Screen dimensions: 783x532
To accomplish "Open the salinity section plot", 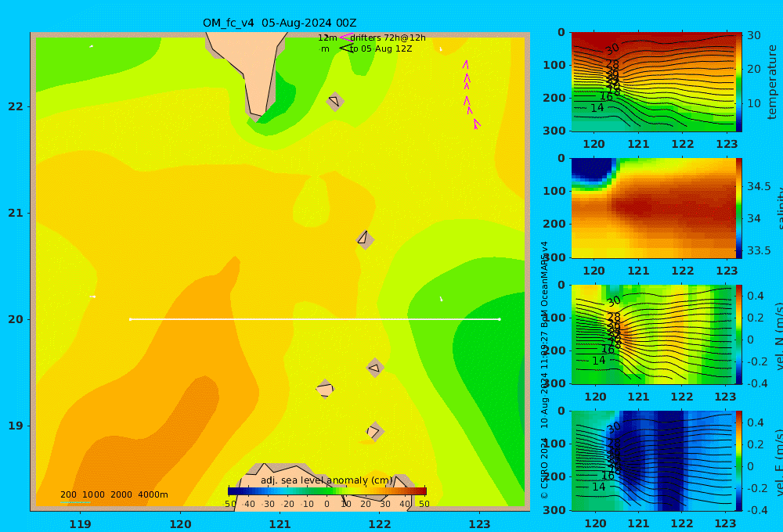I will [653, 208].
